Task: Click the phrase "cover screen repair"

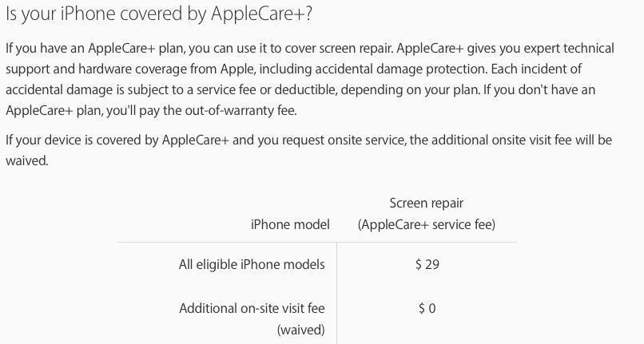Action: click(337, 49)
